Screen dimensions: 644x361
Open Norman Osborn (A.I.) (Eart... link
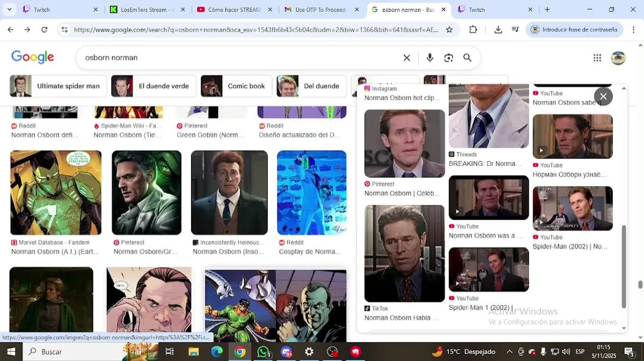55,252
